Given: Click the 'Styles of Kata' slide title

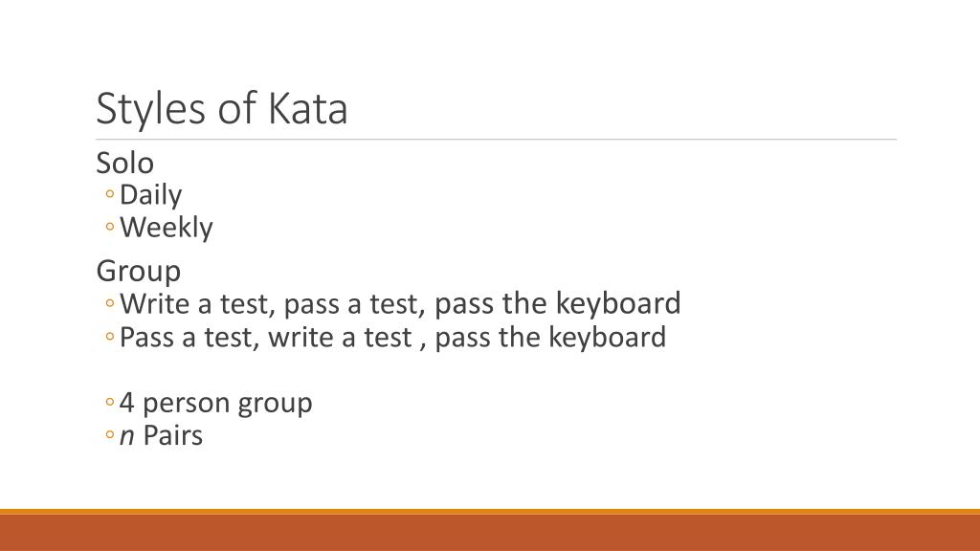Looking at the screenshot, I should (222, 109).
